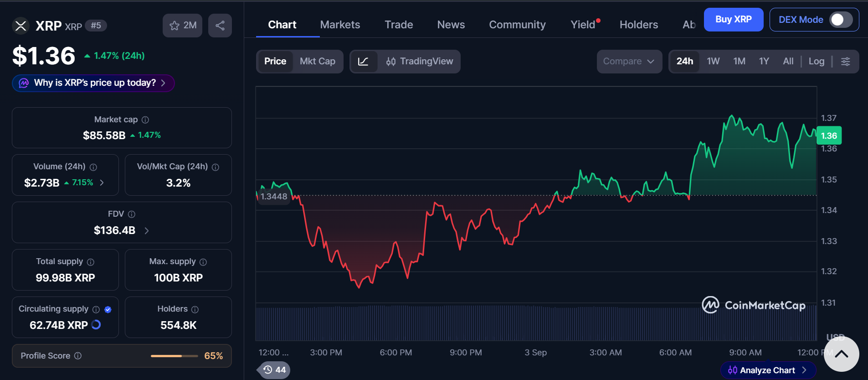Screen dimensions: 868x380
Task: Click the 65% profile score value
Action: pos(214,356)
